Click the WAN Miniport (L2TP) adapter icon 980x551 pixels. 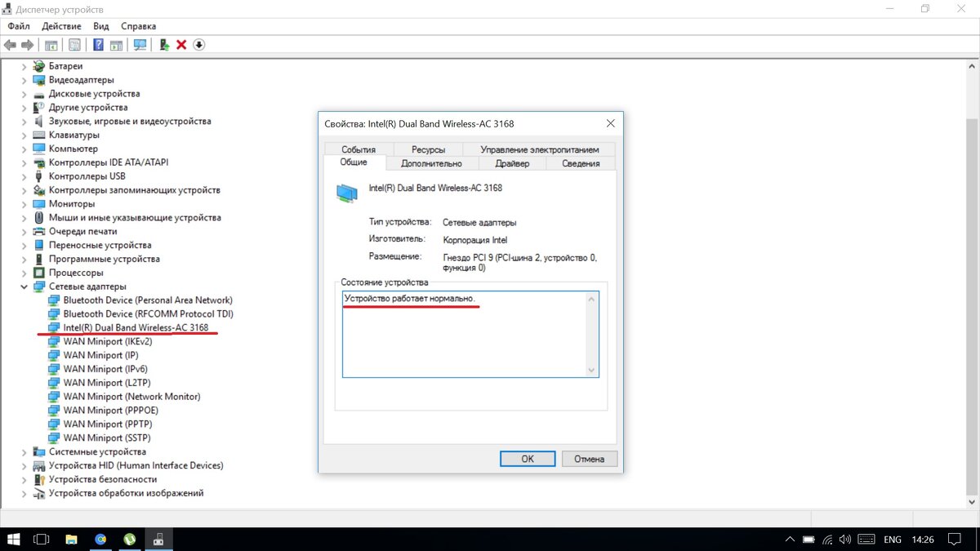coord(54,383)
